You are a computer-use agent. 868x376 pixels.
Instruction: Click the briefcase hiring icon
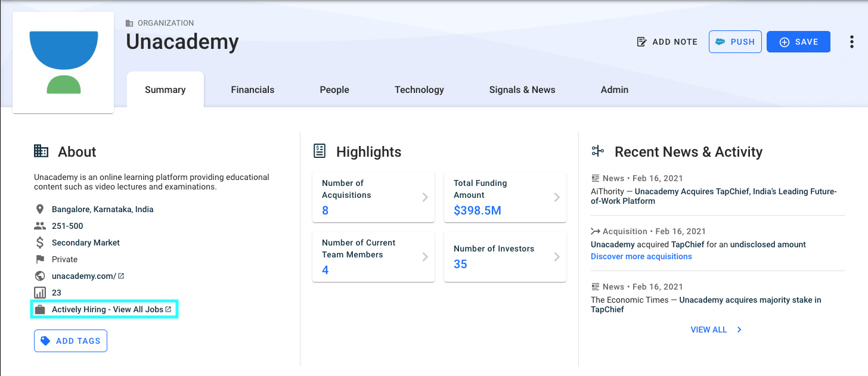[40, 309]
